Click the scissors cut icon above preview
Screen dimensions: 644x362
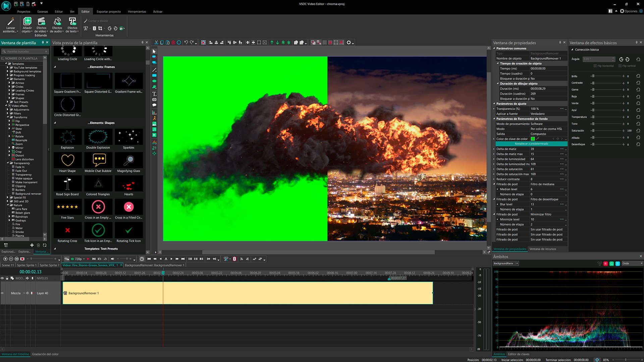pyautogui.click(x=156, y=43)
